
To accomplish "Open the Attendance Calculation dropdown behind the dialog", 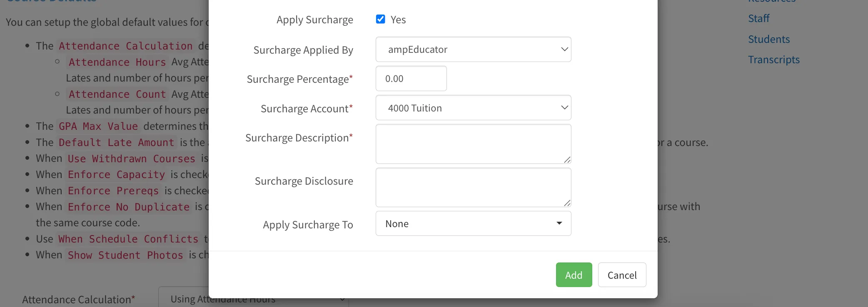I will click(x=253, y=298).
